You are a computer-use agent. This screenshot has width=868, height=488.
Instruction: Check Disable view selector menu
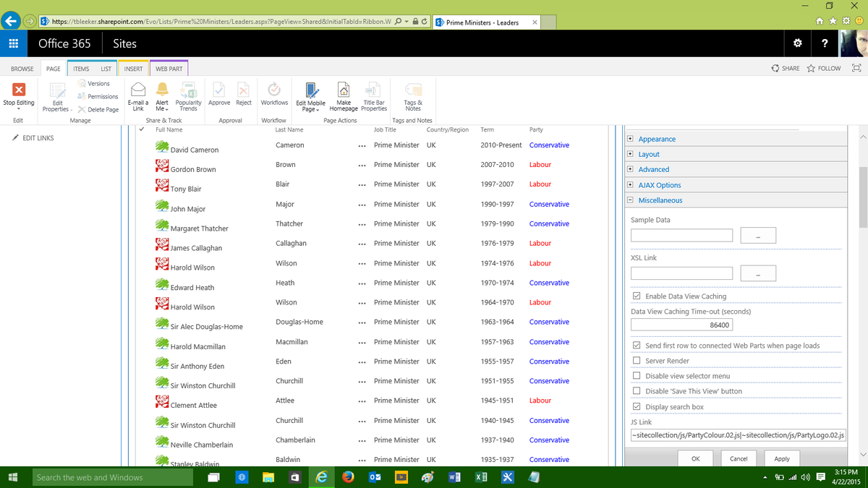pos(637,376)
